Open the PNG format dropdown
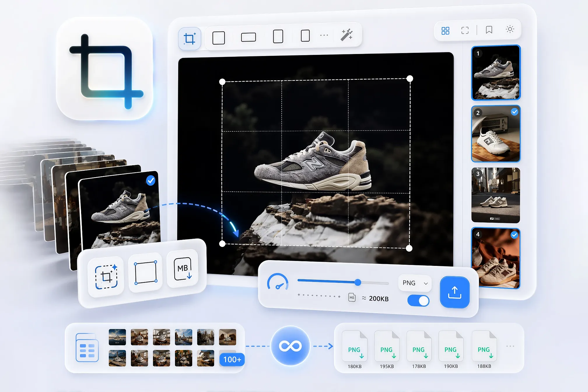This screenshot has height=392, width=588. 415,283
